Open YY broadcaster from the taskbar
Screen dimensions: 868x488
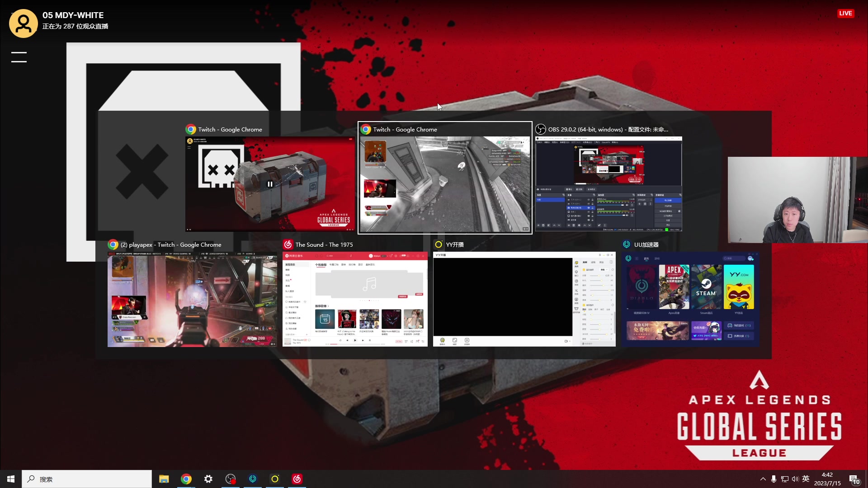(274, 479)
